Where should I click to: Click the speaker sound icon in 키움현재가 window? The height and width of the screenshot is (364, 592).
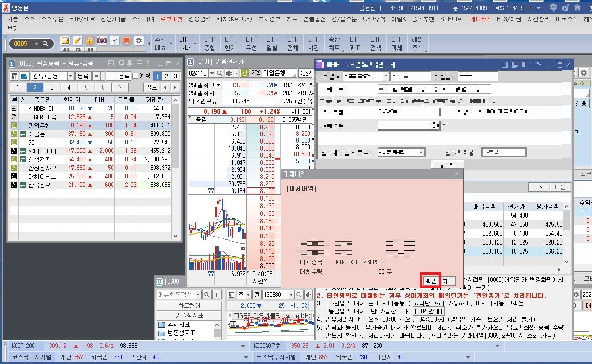coord(229,73)
